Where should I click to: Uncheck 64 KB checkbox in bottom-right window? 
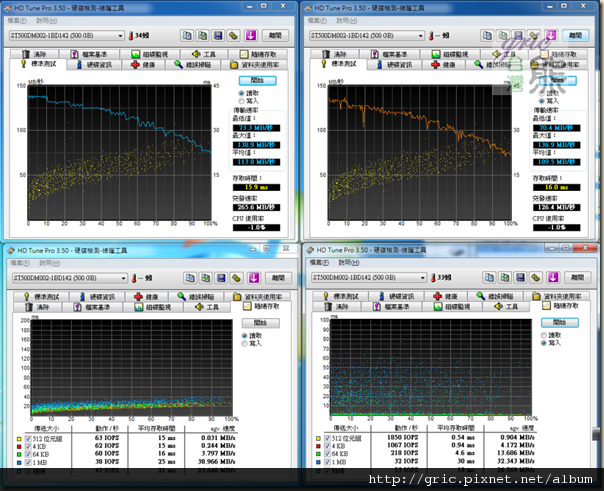coord(327,454)
